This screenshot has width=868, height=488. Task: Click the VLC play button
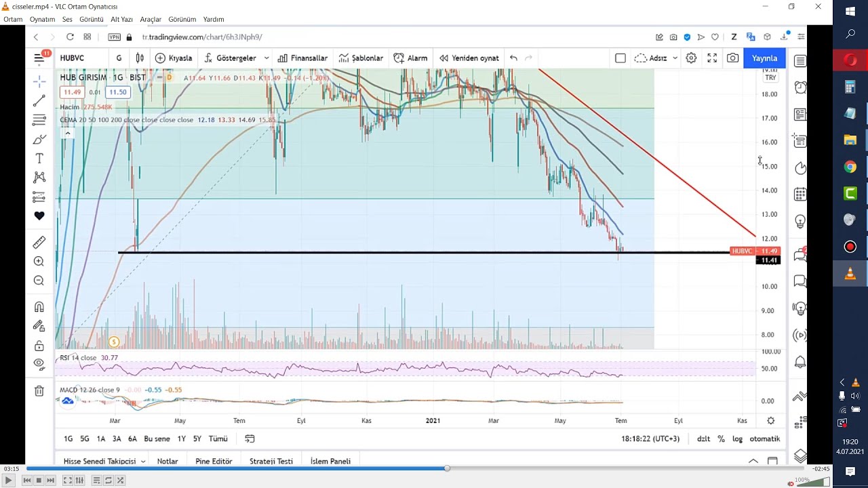pos(9,481)
